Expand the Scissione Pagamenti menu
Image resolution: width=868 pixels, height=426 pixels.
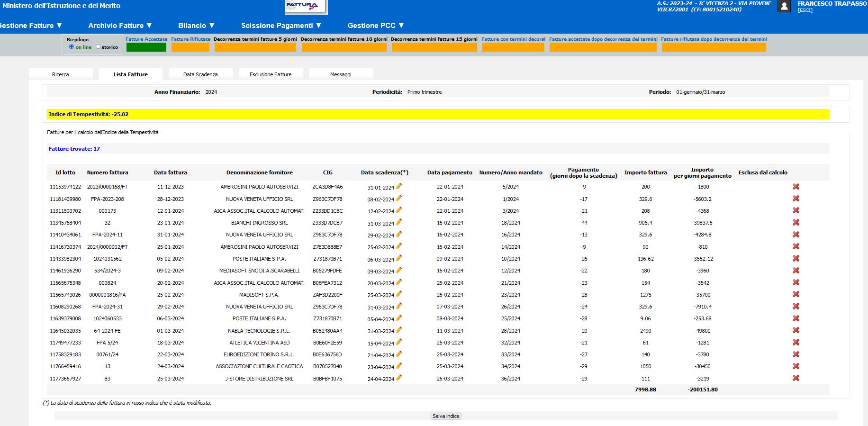[281, 26]
